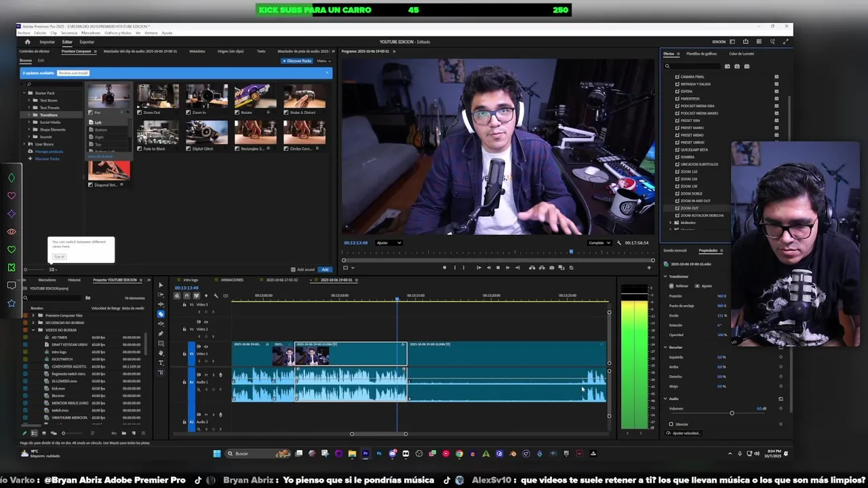Expand the User library folder
868x488 pixels.
click(24, 144)
